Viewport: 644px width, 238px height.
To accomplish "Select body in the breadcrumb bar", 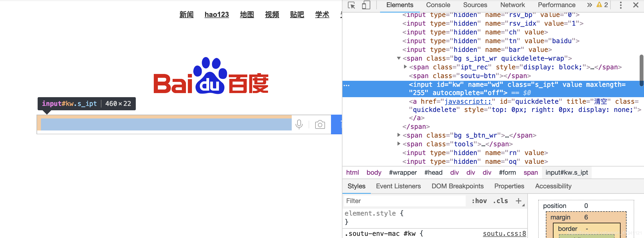I will (x=374, y=172).
